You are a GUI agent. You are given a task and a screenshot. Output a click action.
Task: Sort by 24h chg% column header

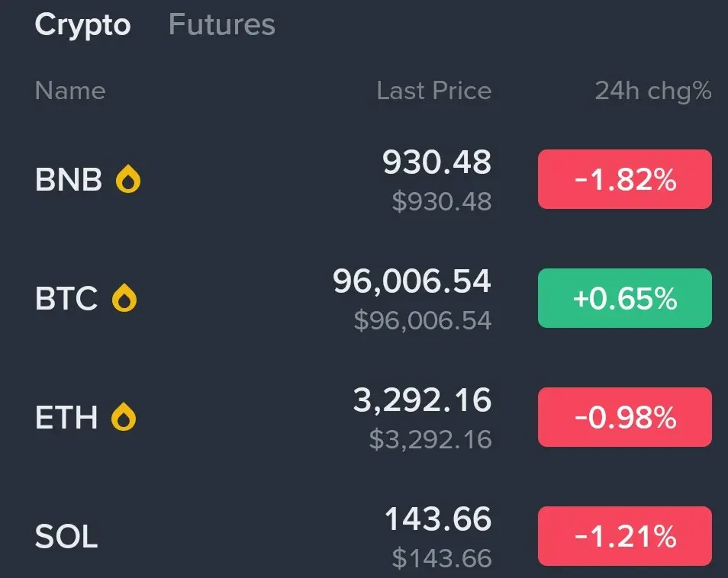653,91
